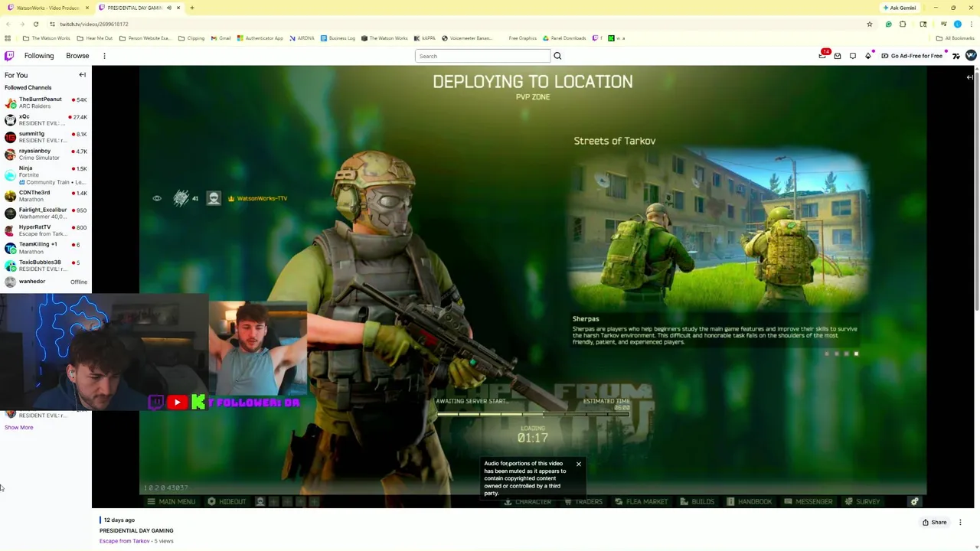The height and width of the screenshot is (551, 980).
Task: Open Escape from Tarkov category link
Action: coord(124,541)
